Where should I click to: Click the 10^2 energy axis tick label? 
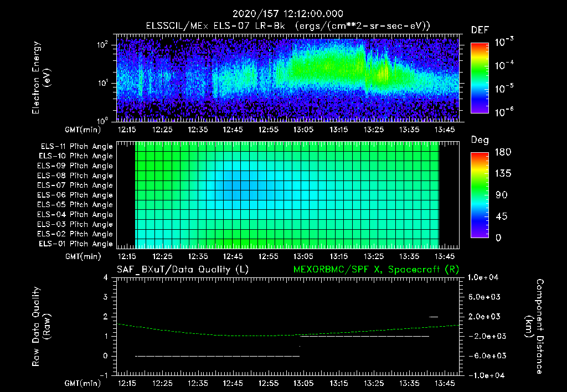tap(102, 45)
